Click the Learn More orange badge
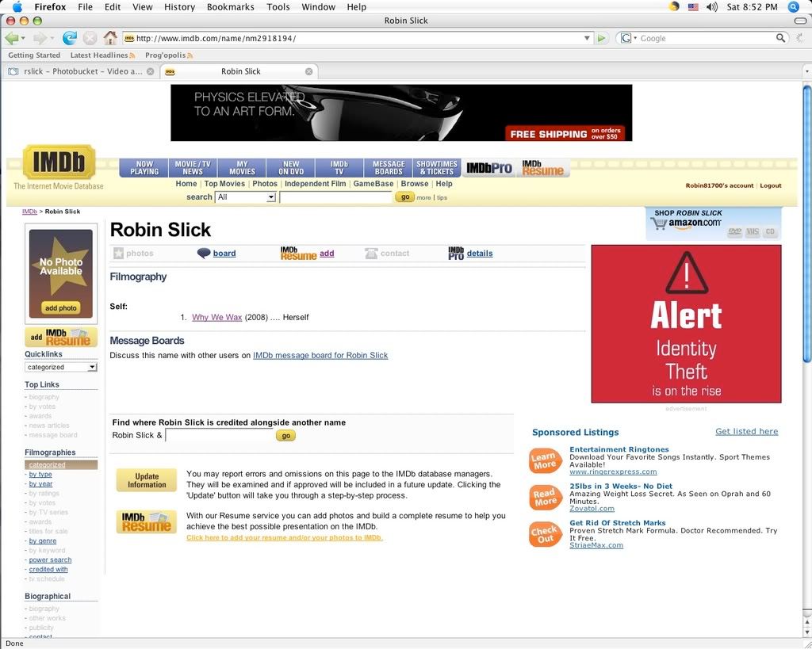 click(x=546, y=460)
